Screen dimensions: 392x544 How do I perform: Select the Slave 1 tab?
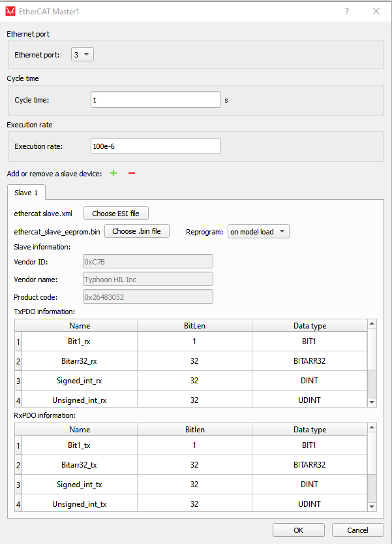coord(26,193)
